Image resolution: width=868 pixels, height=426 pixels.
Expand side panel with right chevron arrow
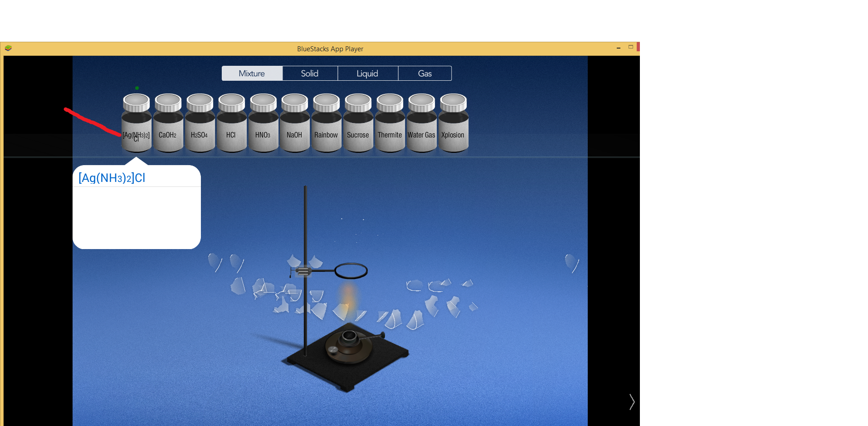pos(632,402)
